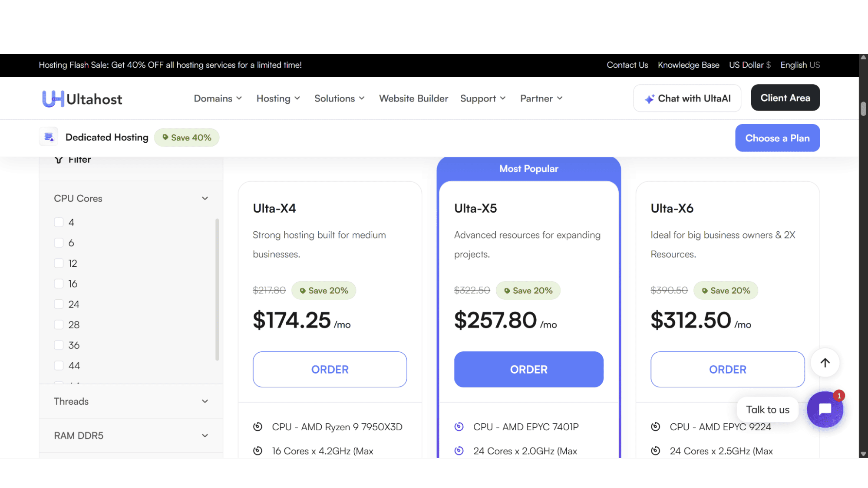Click the Hosting Flash Sale banner text
The height and width of the screenshot is (488, 868).
click(170, 65)
